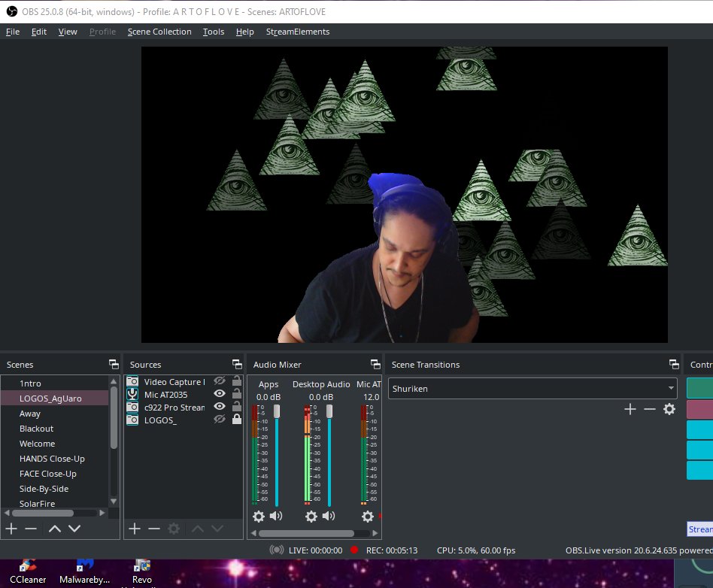Undock the Audio Mixer panel
713x588 pixels.
[x=375, y=364]
